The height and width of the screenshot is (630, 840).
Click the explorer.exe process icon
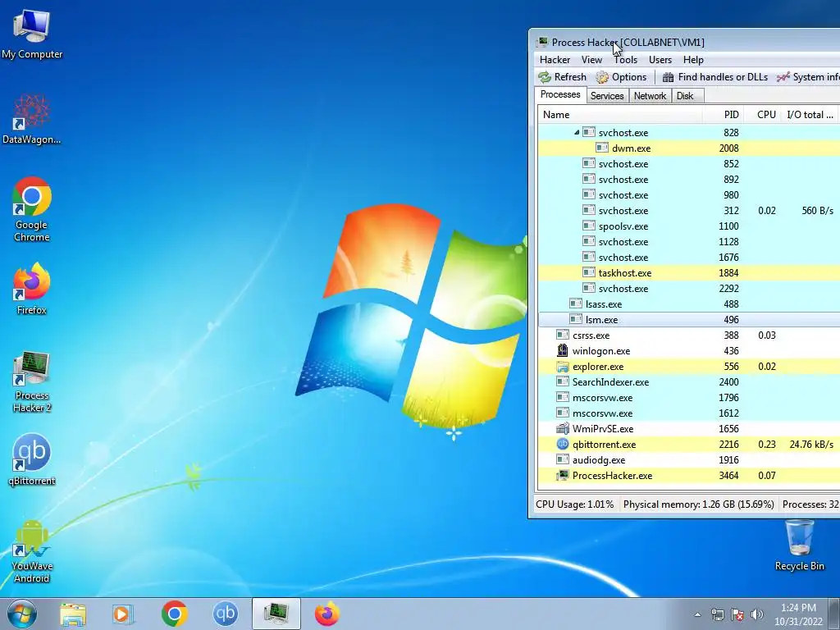(x=563, y=367)
